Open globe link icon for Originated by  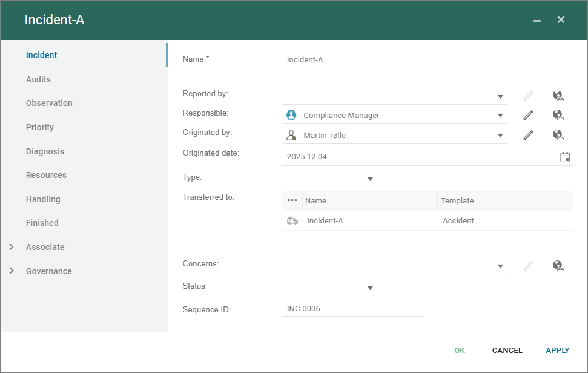pos(558,135)
